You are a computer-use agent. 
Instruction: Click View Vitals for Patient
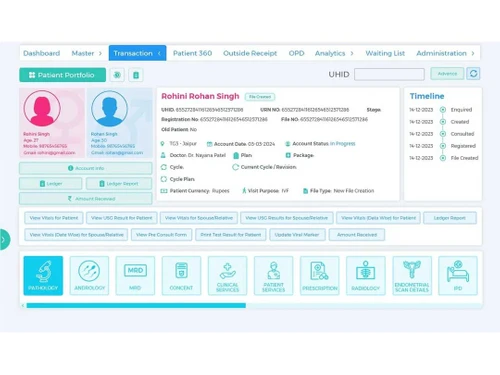54,218
